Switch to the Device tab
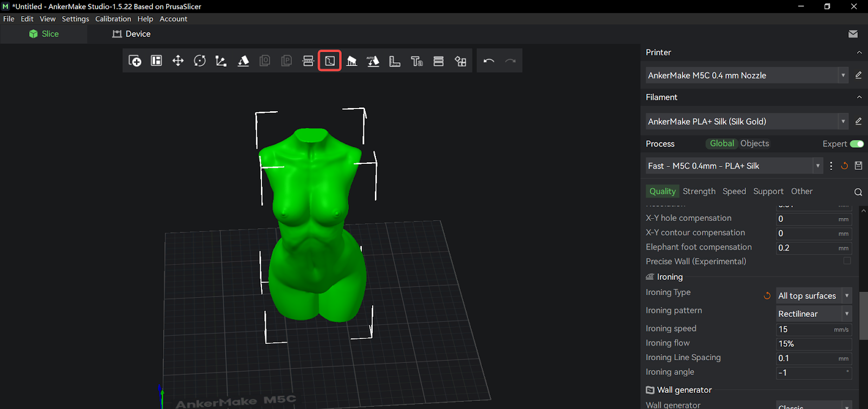This screenshot has height=409, width=868. (x=131, y=34)
